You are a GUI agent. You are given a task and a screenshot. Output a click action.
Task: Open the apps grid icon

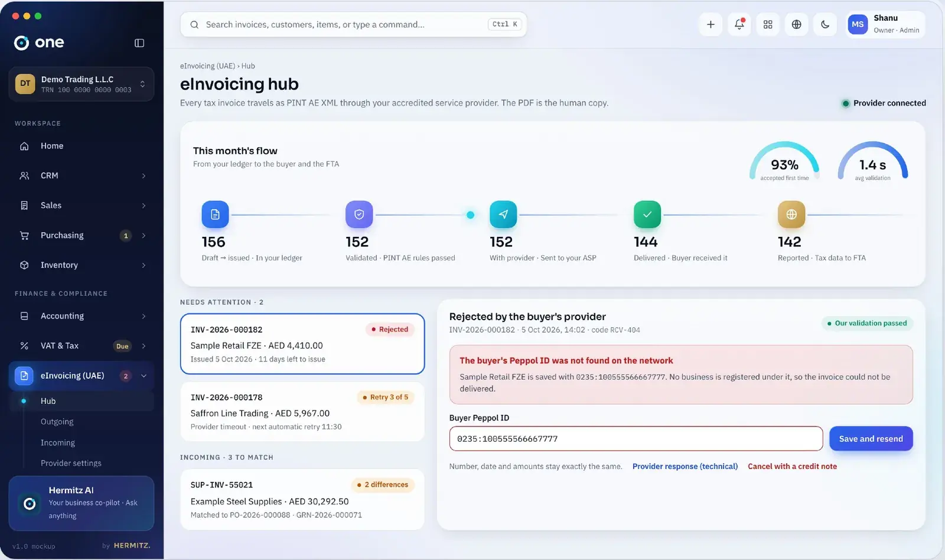(x=768, y=24)
